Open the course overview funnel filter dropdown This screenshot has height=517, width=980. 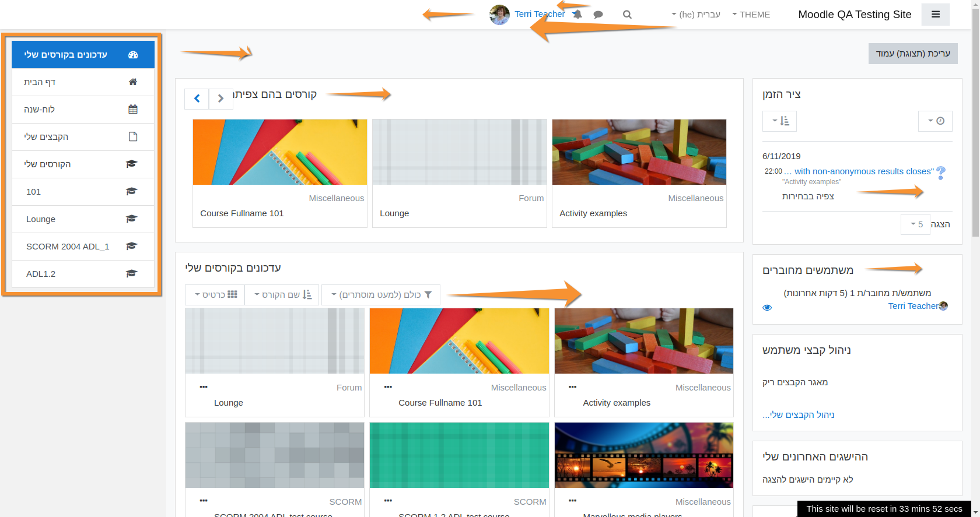pyautogui.click(x=381, y=294)
